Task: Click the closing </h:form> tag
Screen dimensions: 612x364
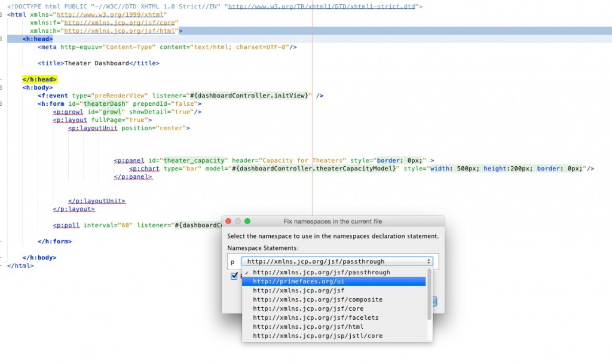Action: (x=54, y=241)
